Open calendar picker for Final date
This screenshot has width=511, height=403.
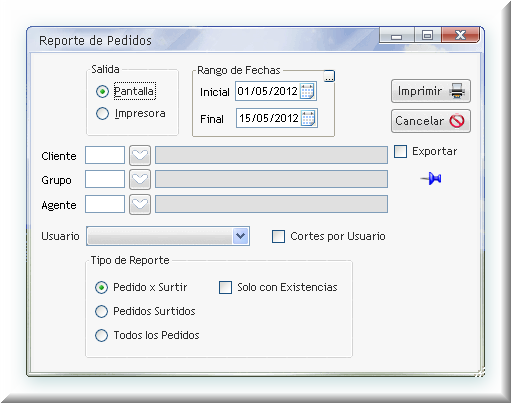coord(308,118)
